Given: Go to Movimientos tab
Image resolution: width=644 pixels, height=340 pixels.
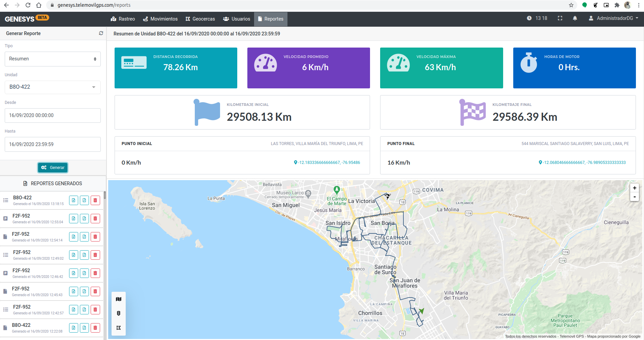Looking at the screenshot, I should [160, 19].
